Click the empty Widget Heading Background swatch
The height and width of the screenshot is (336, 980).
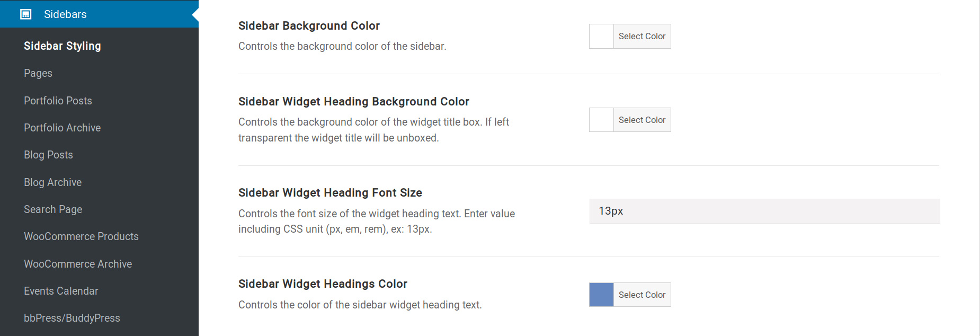click(601, 120)
